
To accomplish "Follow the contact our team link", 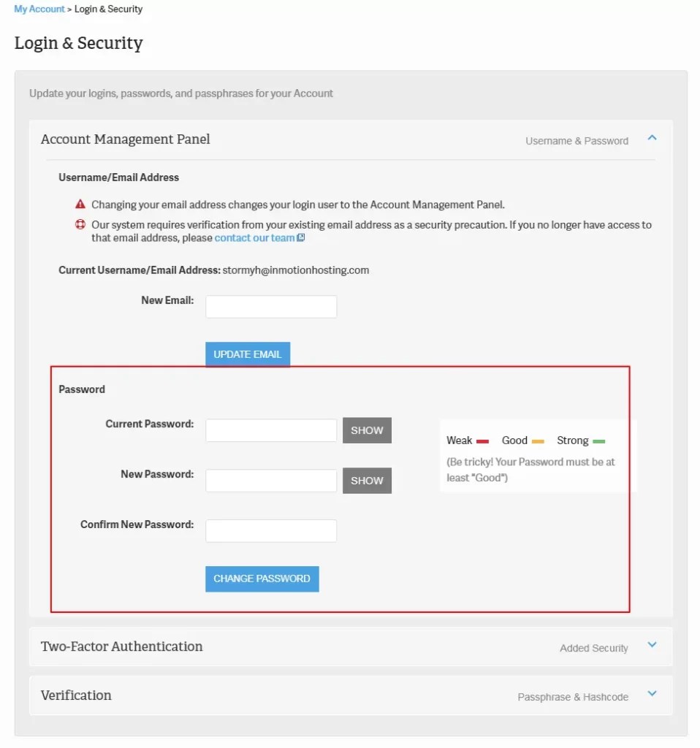I will click(x=253, y=237).
